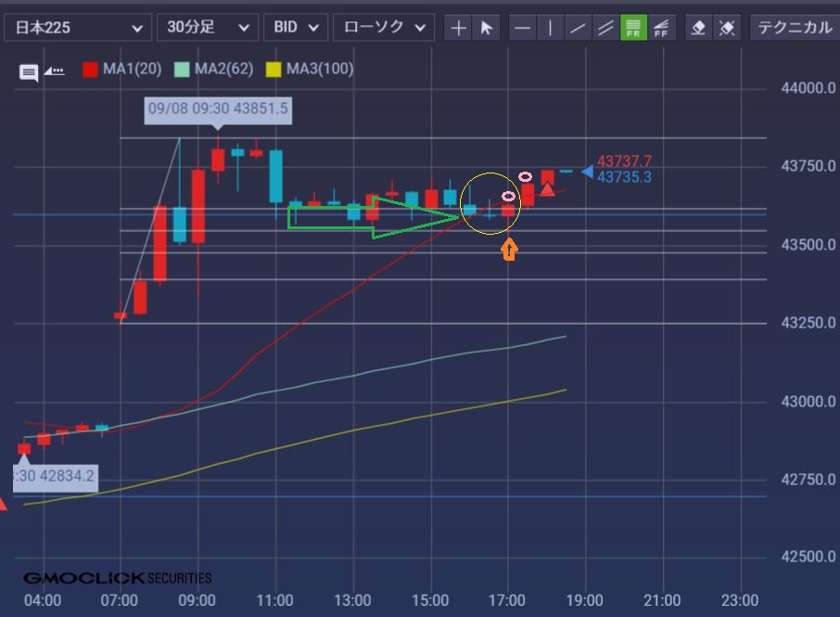
Task: Click the erase all drawings icon
Action: point(727,28)
